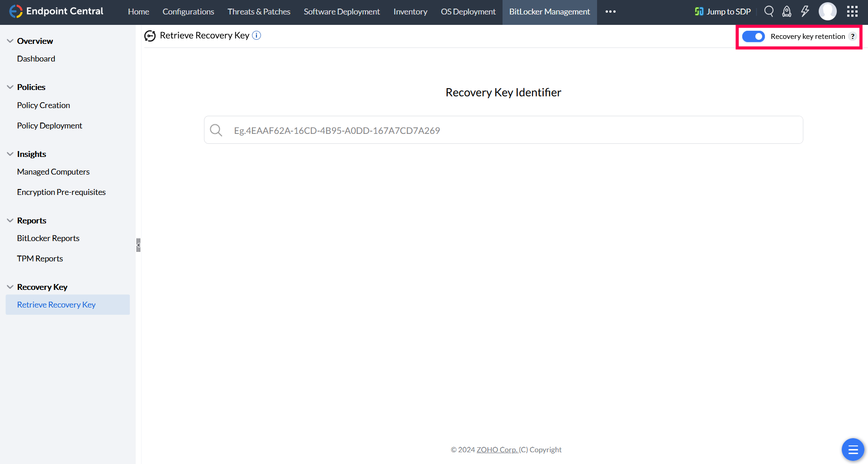Select Retrieve Recovery Key in sidebar
The height and width of the screenshot is (464, 868).
pyautogui.click(x=68, y=305)
